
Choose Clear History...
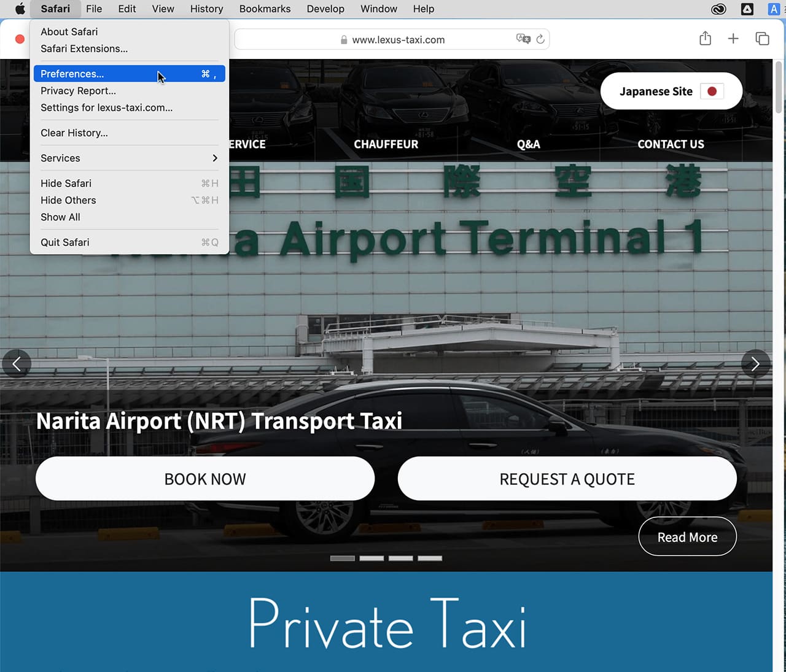point(130,133)
